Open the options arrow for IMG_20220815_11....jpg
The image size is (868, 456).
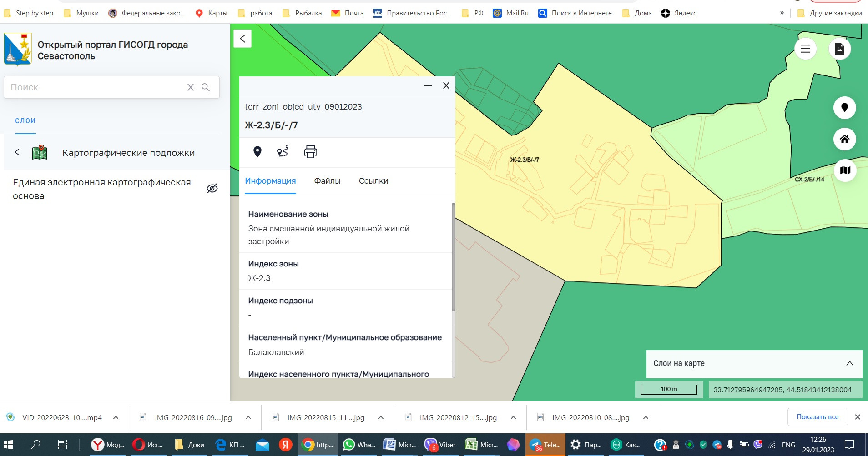[x=381, y=417]
